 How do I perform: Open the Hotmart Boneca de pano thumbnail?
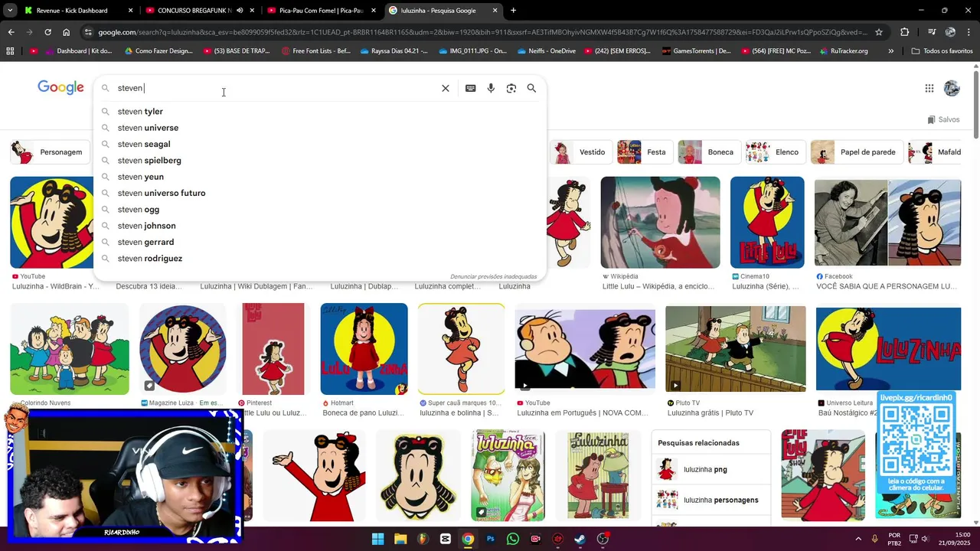click(x=364, y=349)
